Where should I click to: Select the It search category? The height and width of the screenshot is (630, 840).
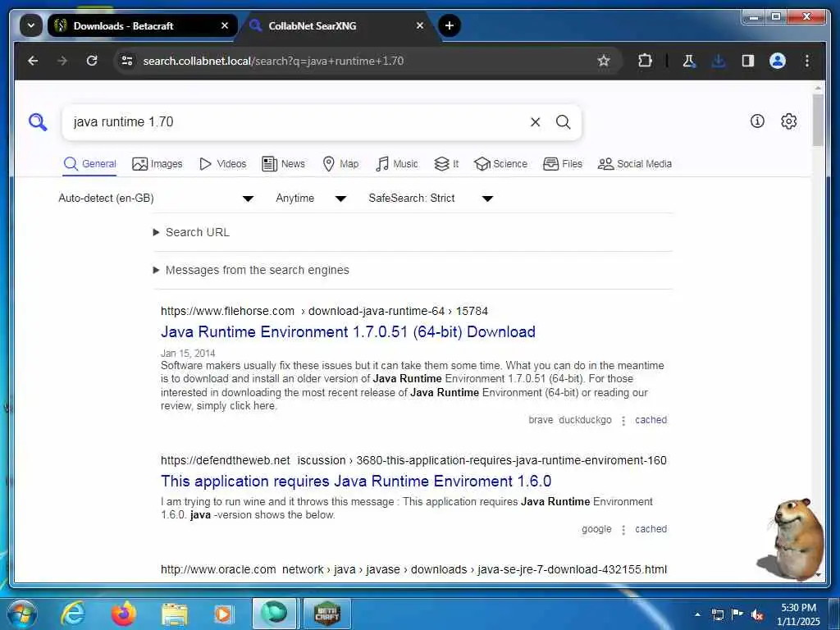tap(446, 164)
